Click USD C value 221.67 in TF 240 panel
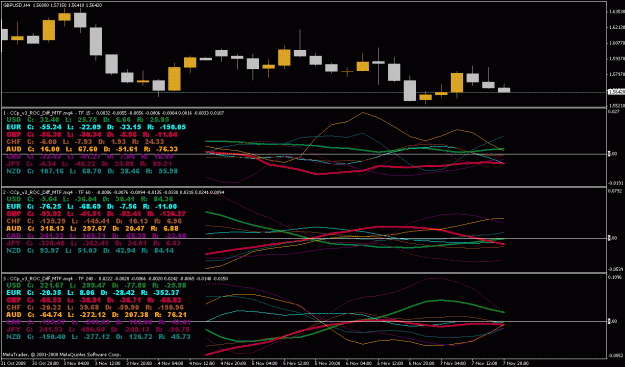Viewport: 625px width, 367px height. tap(52, 285)
